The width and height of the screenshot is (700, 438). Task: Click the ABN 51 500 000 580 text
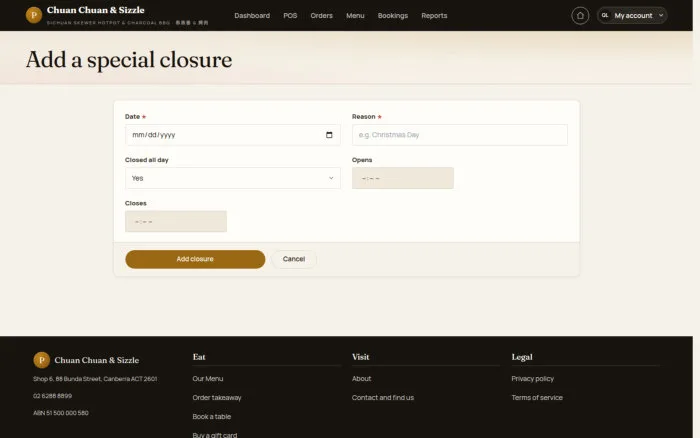61,413
